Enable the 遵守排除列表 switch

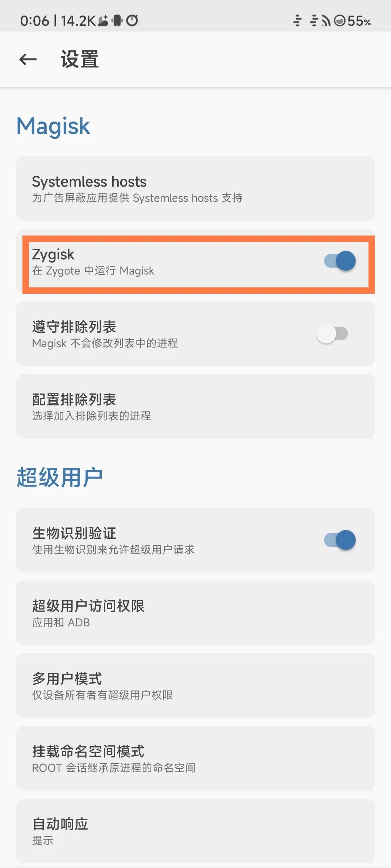(x=332, y=333)
